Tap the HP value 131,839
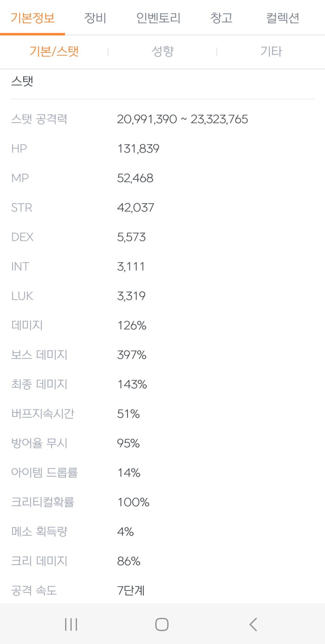 138,149
